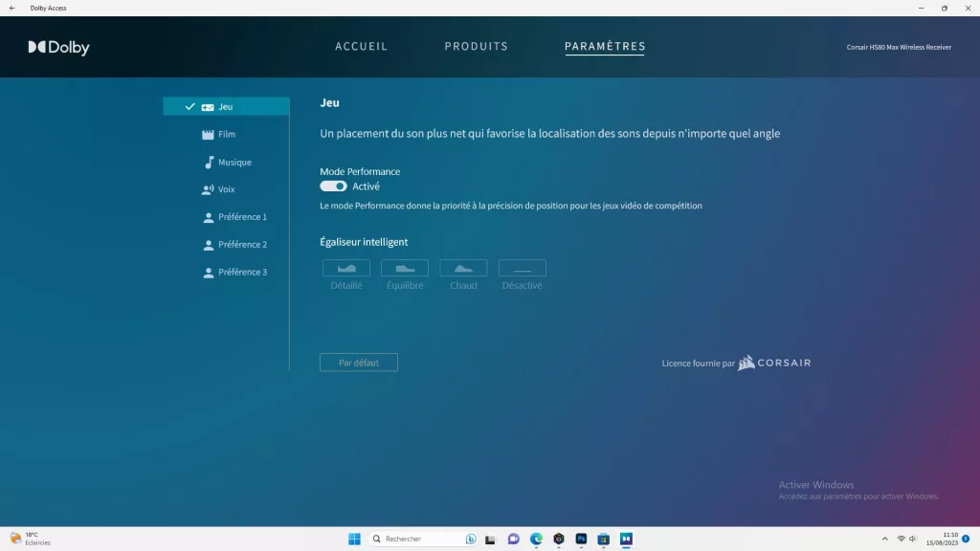Image resolution: width=980 pixels, height=551 pixels.
Task: Switch to Photoshop on the taskbar
Action: 581,539
